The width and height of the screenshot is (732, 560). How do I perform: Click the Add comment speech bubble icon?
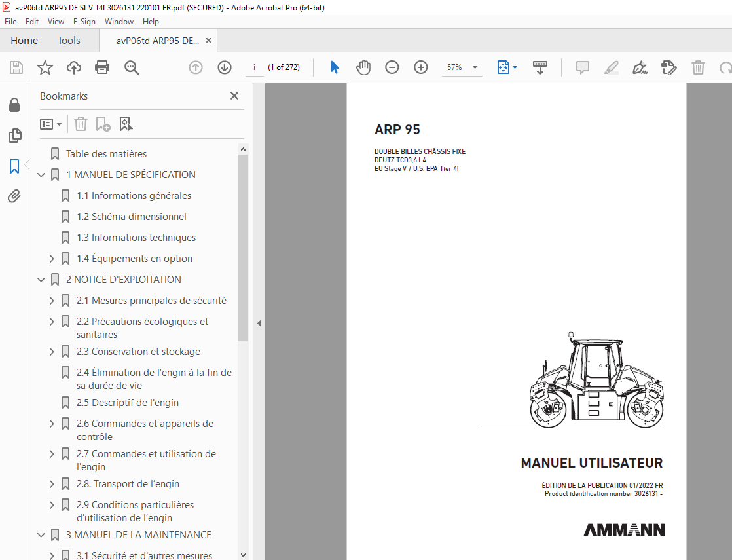point(583,67)
